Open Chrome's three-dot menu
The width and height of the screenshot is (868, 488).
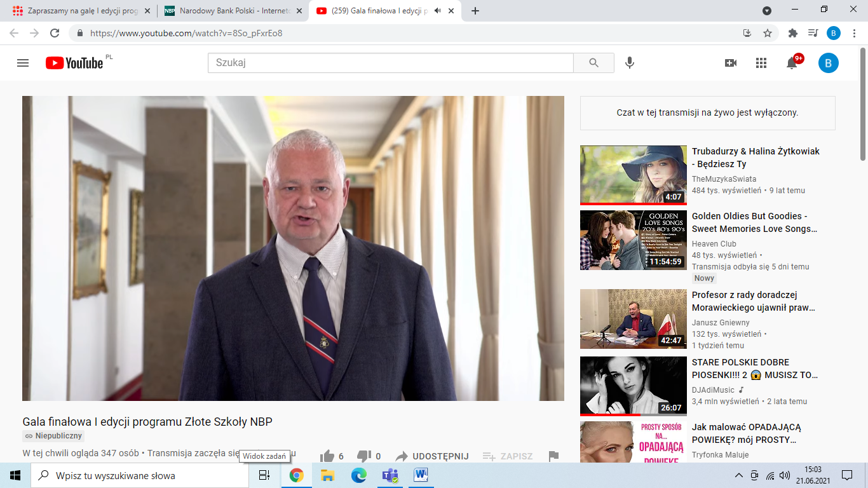(855, 33)
